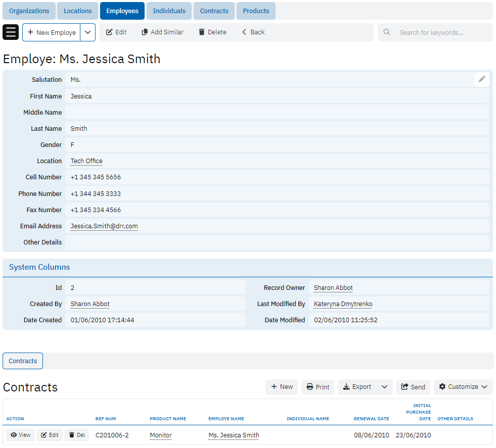This screenshot has height=448, width=496.
Task: Send the contracts list
Action: [413, 387]
